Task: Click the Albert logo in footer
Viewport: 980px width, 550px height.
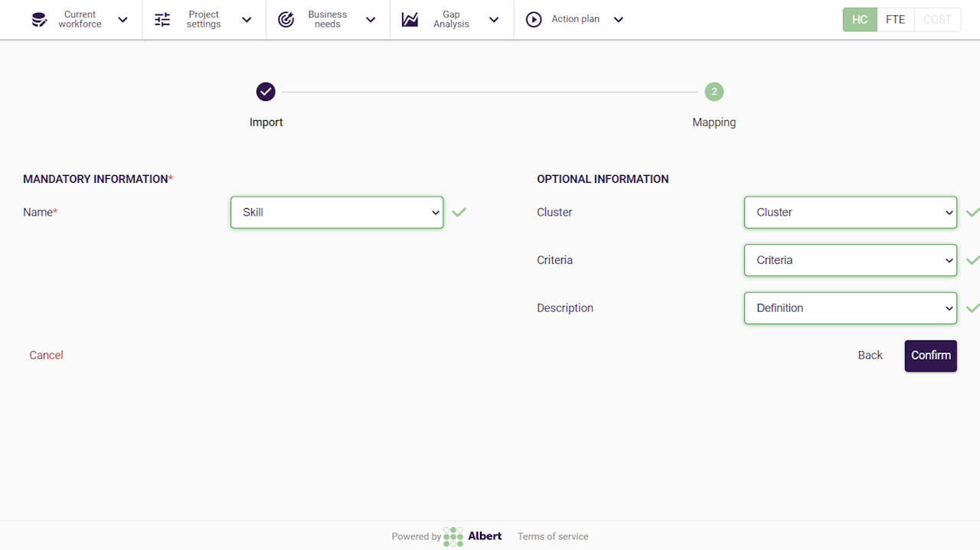Action: [x=473, y=536]
